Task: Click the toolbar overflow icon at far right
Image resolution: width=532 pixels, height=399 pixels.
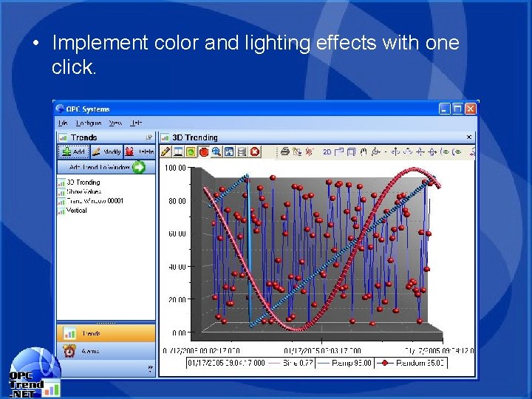Action: (472, 152)
